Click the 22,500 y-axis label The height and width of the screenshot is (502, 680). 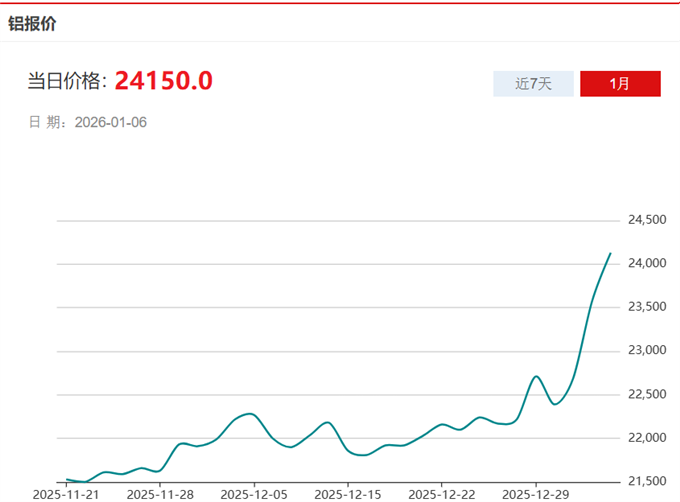point(646,395)
